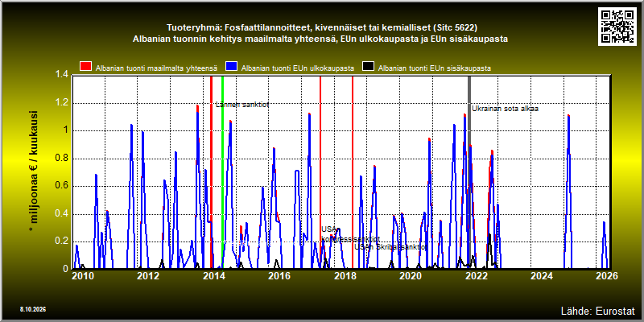Click the x-axis label 2012
Viewport: 644px width, 322px height.
(x=147, y=276)
